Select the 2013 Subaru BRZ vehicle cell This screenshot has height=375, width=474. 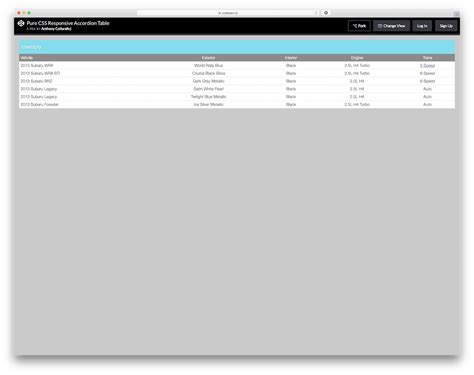[36, 81]
